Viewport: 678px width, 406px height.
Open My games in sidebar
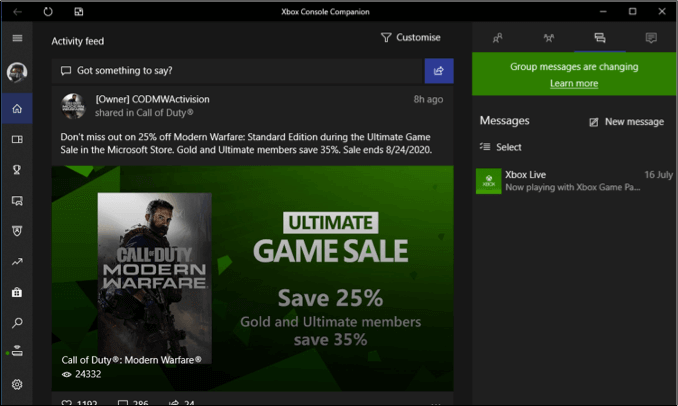coord(17,139)
